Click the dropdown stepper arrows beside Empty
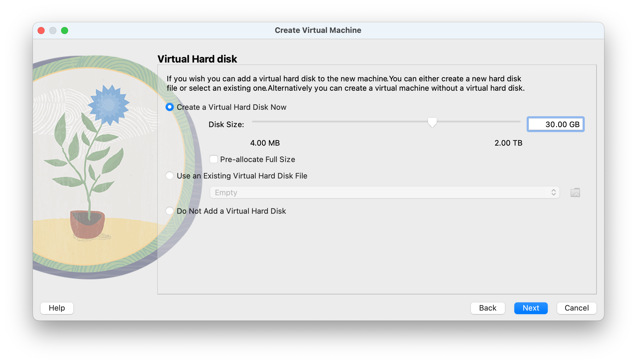The image size is (637, 364). (x=553, y=193)
